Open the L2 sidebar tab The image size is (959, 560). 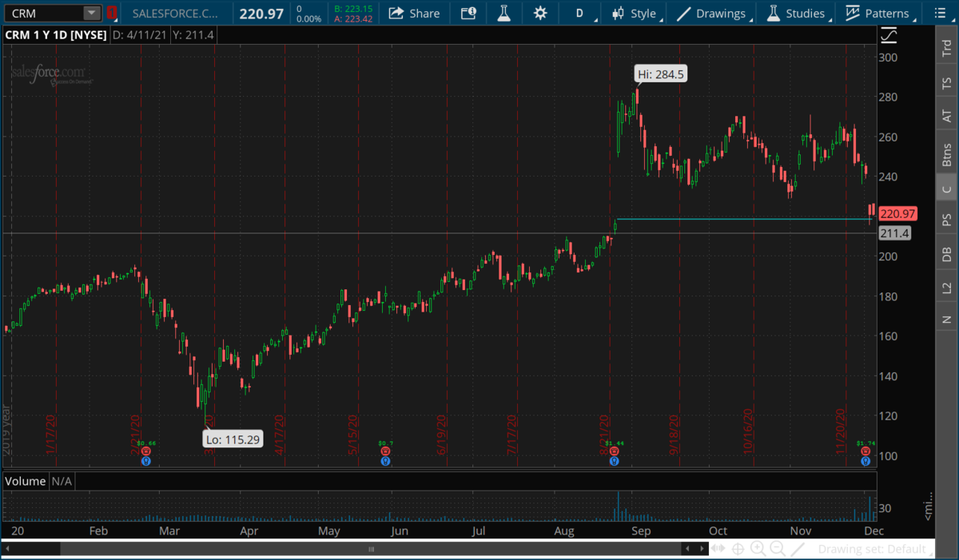click(x=947, y=287)
